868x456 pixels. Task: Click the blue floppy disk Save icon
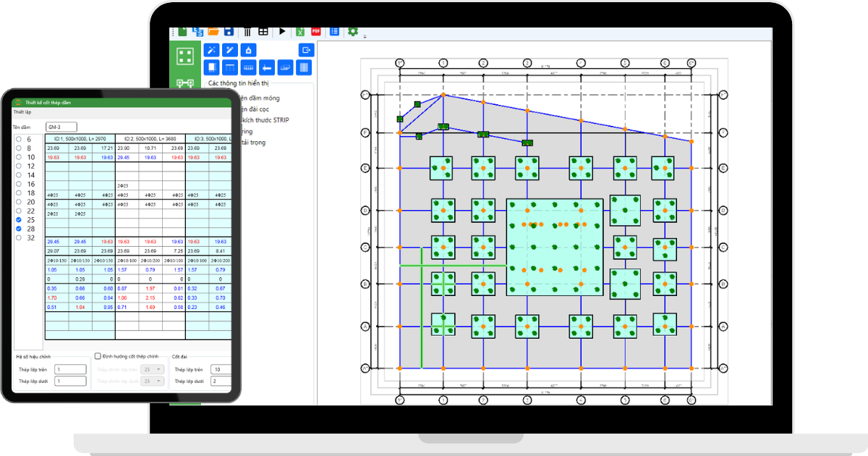[229, 32]
